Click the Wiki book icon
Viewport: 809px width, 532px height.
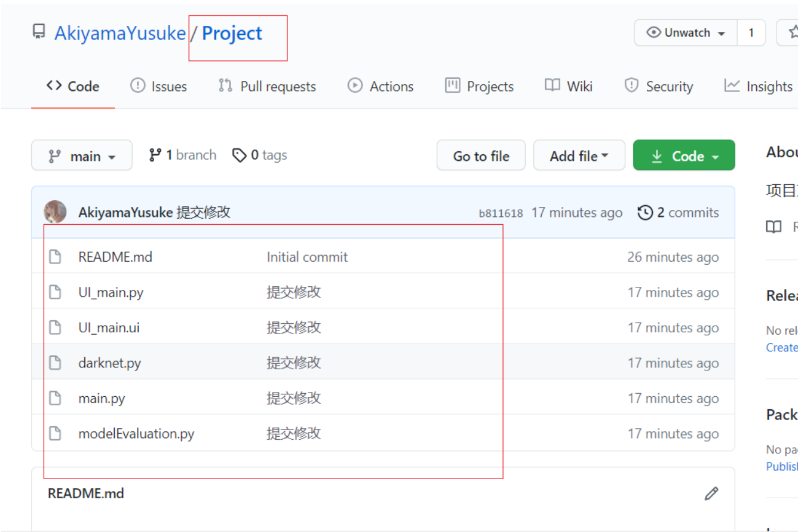click(x=552, y=85)
